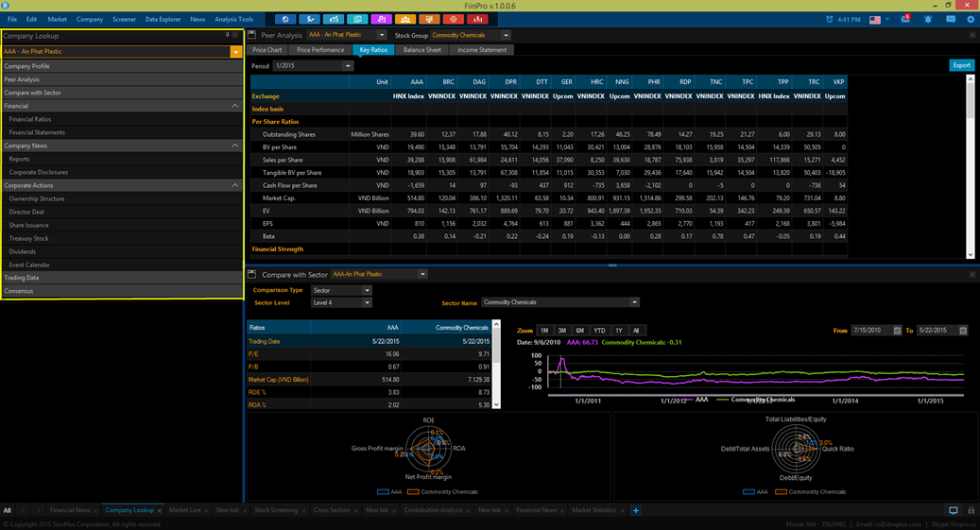The image size is (980, 530).
Task: Add a new tab with plus icon
Action: click(x=636, y=510)
